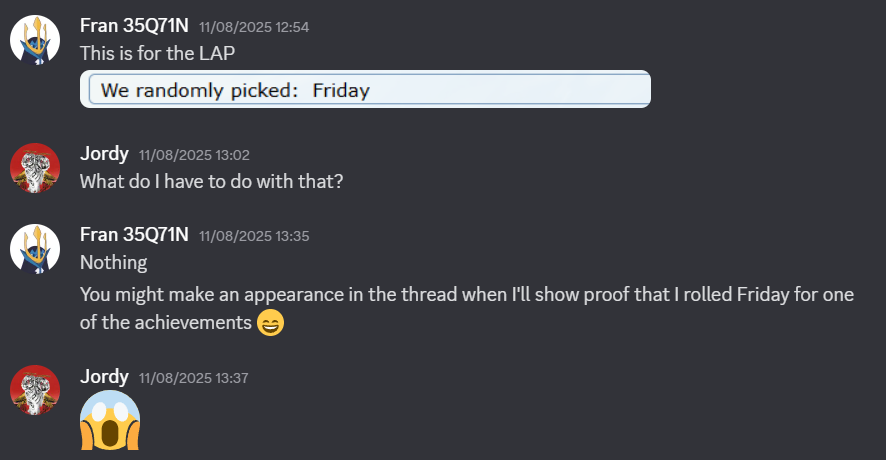Screen dimensions: 886x460
Task: Click Fran 35Q71N's avatar on the 13:35 message
Action: click(x=35, y=249)
